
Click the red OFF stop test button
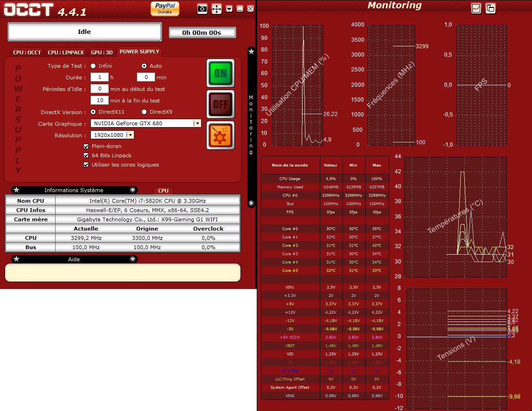click(220, 104)
